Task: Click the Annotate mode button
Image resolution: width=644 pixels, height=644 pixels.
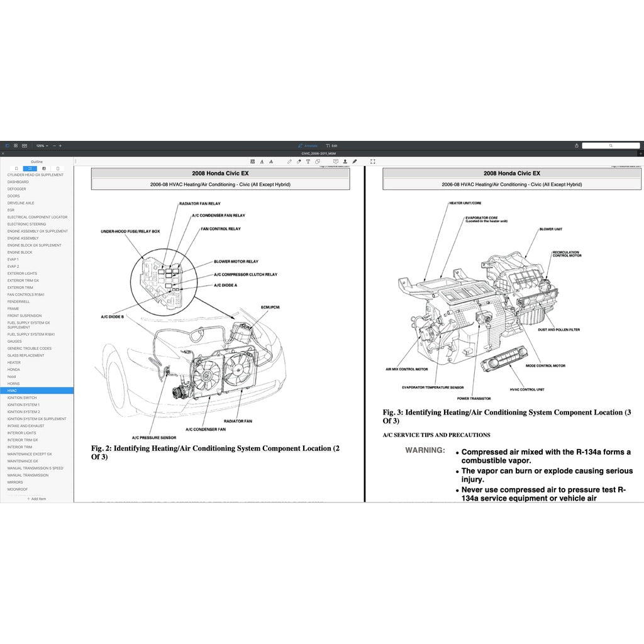Action: [x=308, y=145]
